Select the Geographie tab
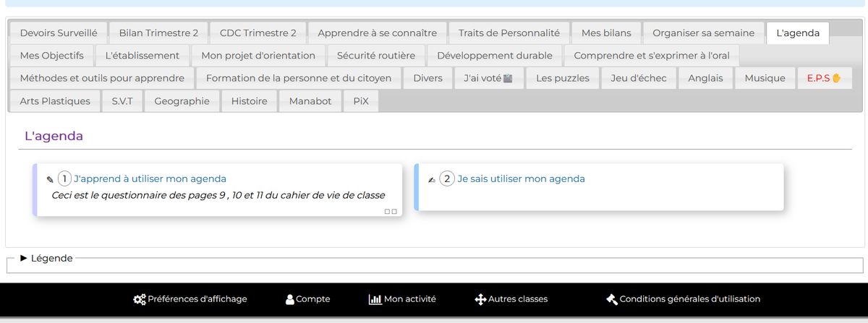 [182, 100]
